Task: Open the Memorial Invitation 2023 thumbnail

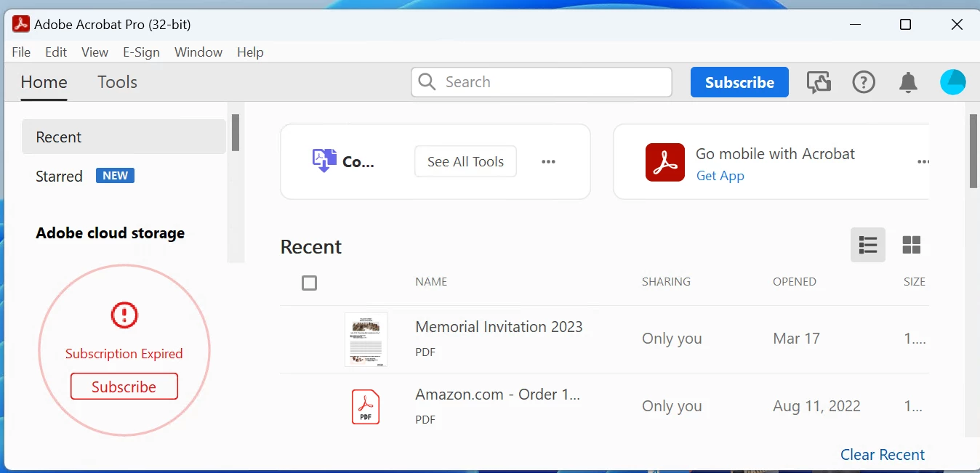Action: coord(366,339)
